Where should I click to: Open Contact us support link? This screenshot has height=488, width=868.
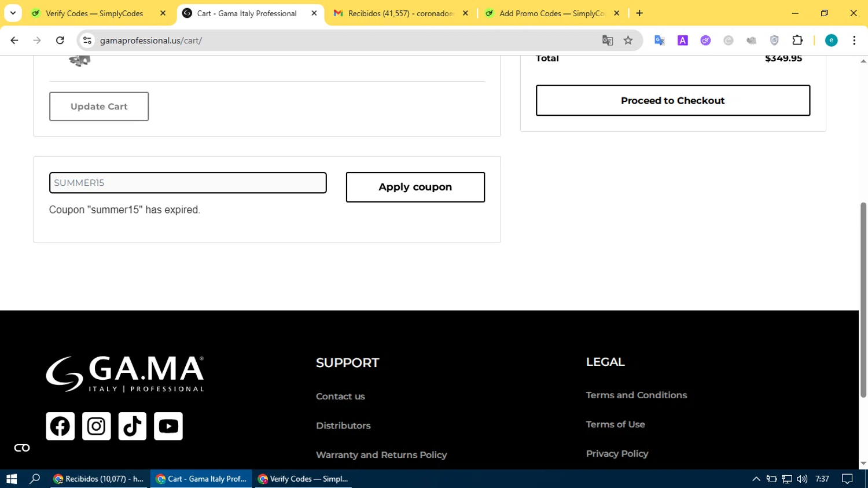340,397
